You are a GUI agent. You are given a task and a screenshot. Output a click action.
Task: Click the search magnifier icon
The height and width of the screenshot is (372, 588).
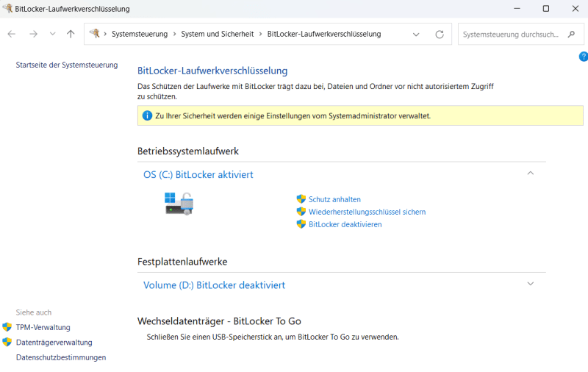(572, 34)
